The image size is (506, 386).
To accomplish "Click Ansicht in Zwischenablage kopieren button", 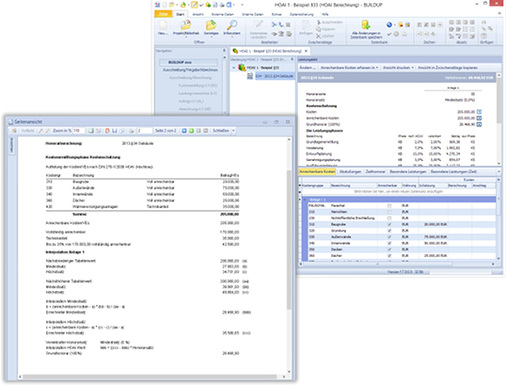I will 447,68.
